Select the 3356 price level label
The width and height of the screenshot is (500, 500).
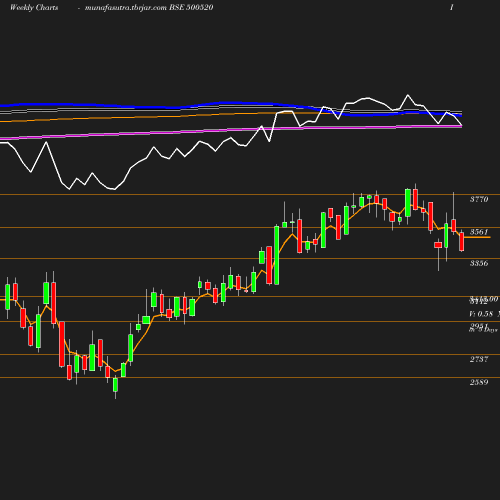tap(479, 263)
